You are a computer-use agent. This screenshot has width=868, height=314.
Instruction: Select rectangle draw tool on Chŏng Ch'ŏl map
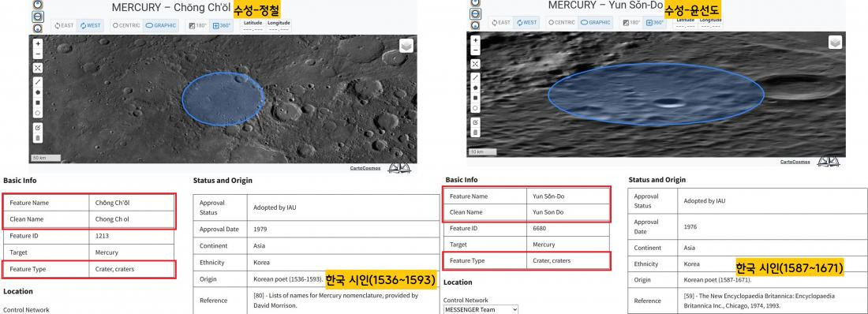[x=38, y=103]
